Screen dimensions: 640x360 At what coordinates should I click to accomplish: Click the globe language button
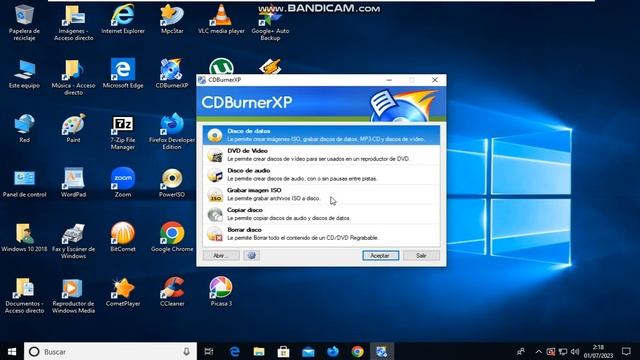click(x=251, y=256)
